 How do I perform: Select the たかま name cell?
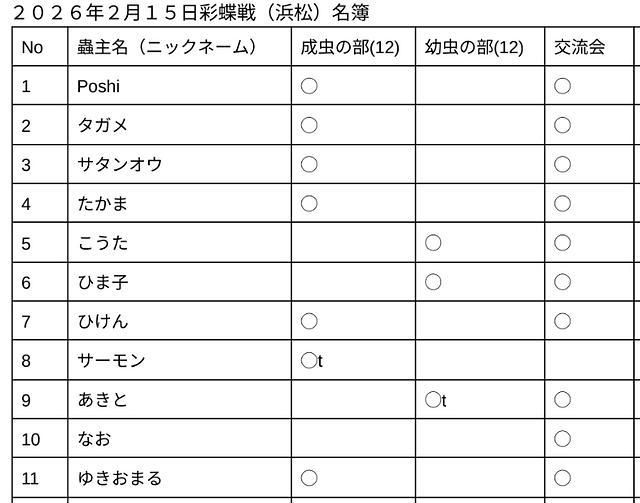coord(180,203)
